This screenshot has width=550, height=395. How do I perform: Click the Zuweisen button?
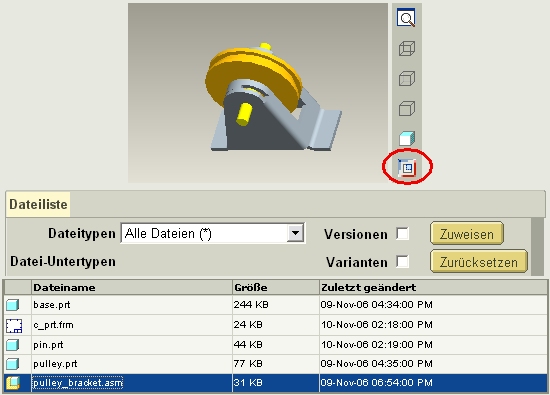(x=467, y=233)
